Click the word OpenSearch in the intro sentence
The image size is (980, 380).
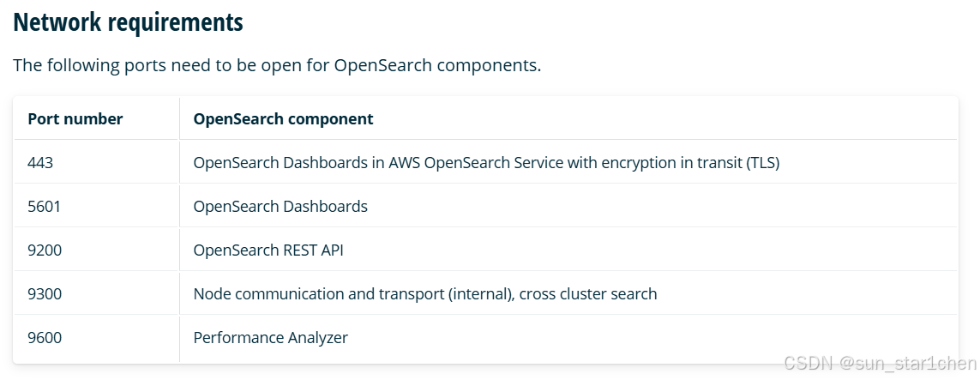pos(382,66)
